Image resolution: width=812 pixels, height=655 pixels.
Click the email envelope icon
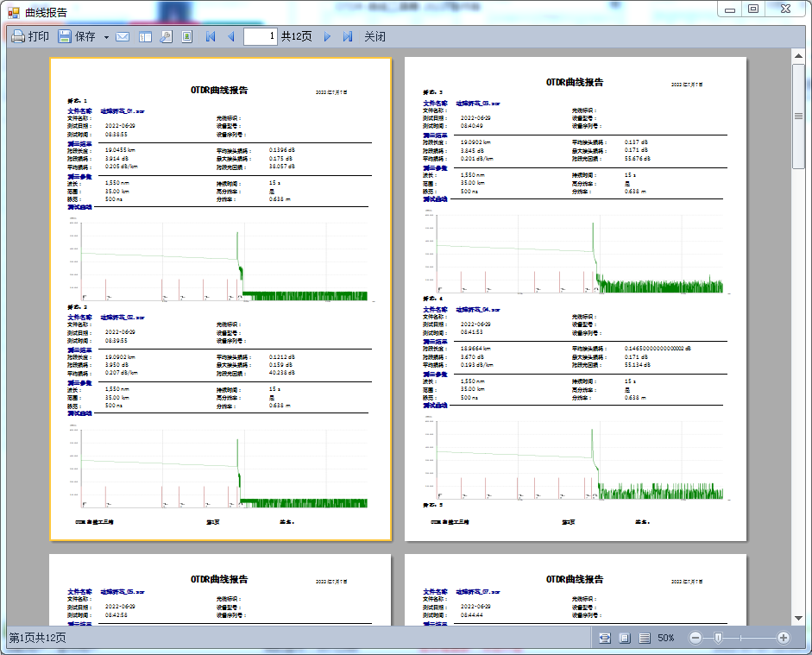[123, 37]
